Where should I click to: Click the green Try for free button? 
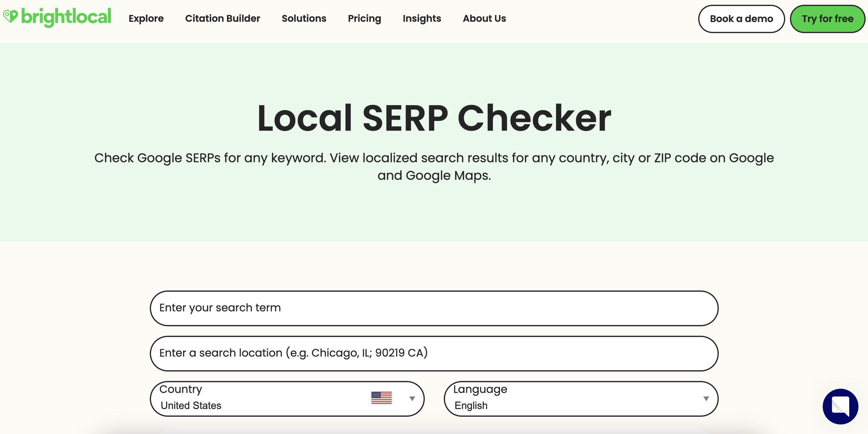click(x=827, y=19)
